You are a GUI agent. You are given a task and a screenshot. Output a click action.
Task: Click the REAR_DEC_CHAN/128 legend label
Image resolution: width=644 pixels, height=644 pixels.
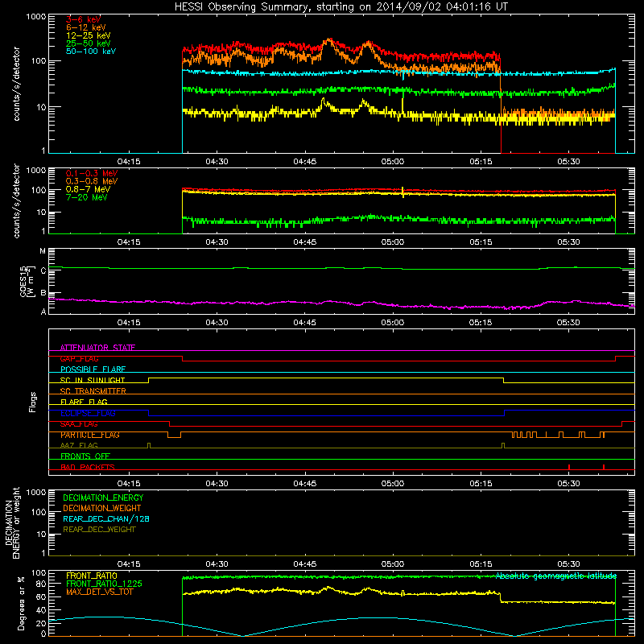106,518
